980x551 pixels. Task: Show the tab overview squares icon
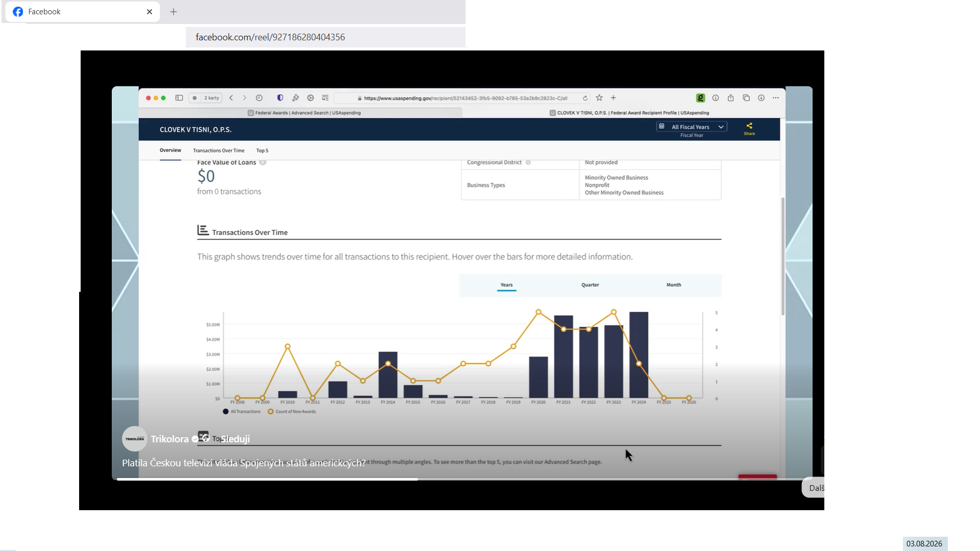[x=746, y=98]
